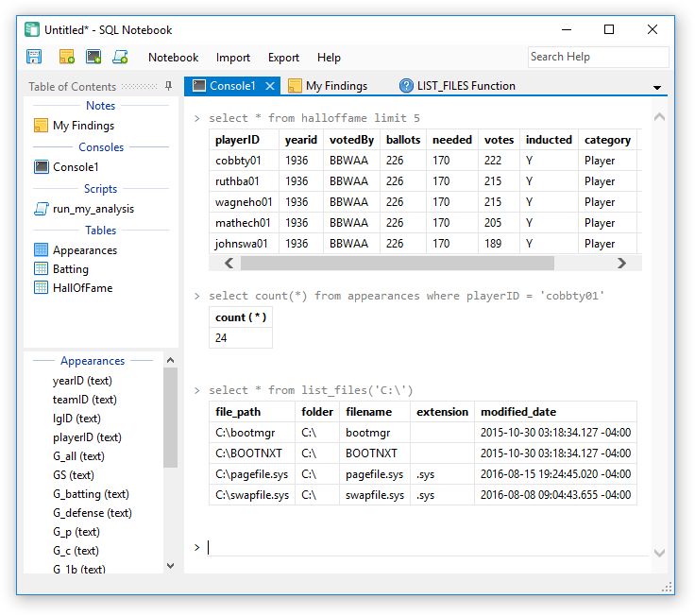Click the modified_date column header
Screen dimensions: 695x616
tap(555, 412)
